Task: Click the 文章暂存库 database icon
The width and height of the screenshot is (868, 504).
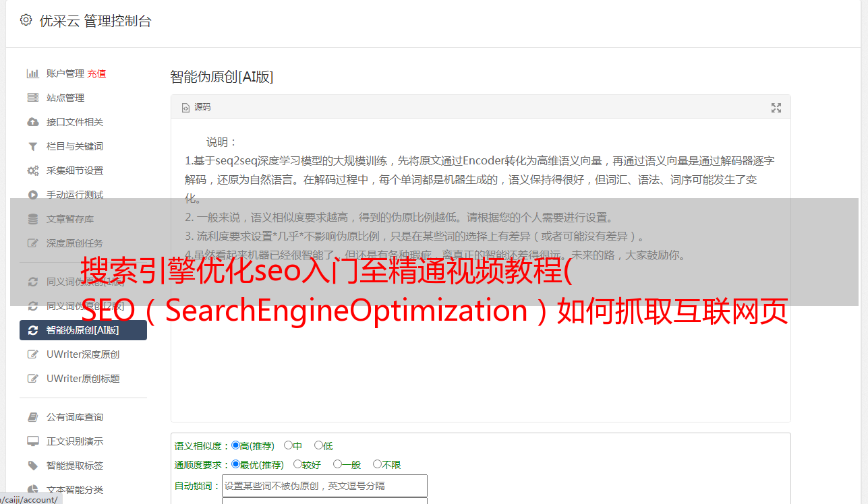Action: [32, 219]
